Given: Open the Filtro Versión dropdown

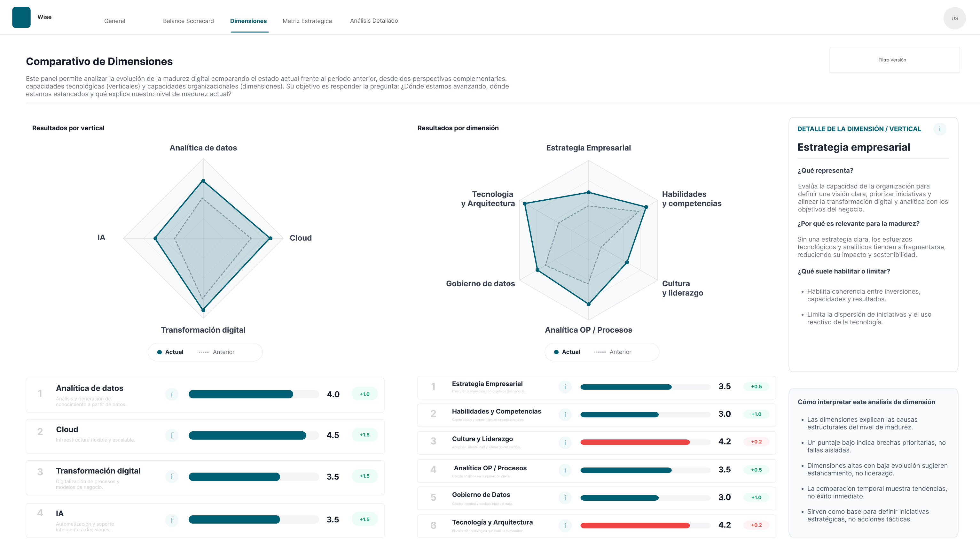Looking at the screenshot, I should pos(894,60).
